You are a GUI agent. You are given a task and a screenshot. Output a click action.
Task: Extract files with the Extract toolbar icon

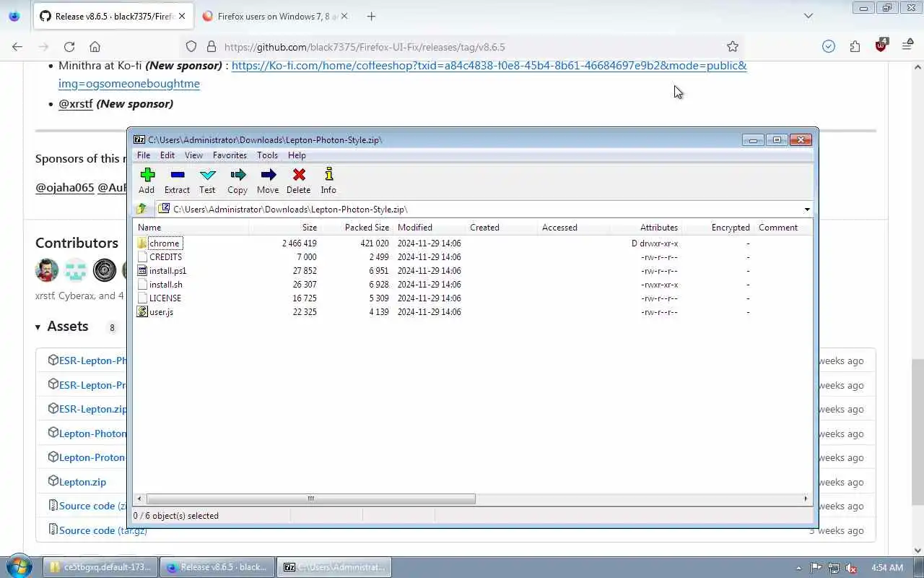(x=177, y=181)
